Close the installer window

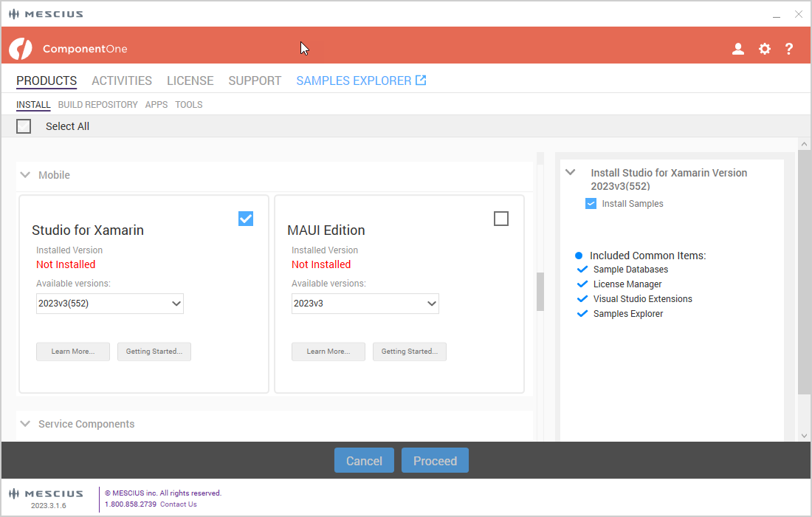click(798, 14)
